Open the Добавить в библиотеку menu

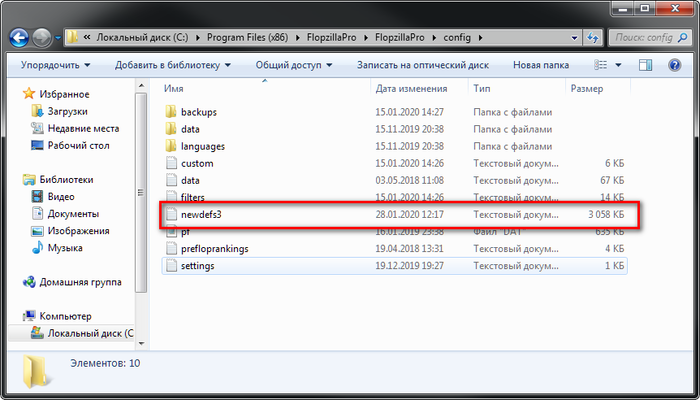pyautogui.click(x=173, y=65)
